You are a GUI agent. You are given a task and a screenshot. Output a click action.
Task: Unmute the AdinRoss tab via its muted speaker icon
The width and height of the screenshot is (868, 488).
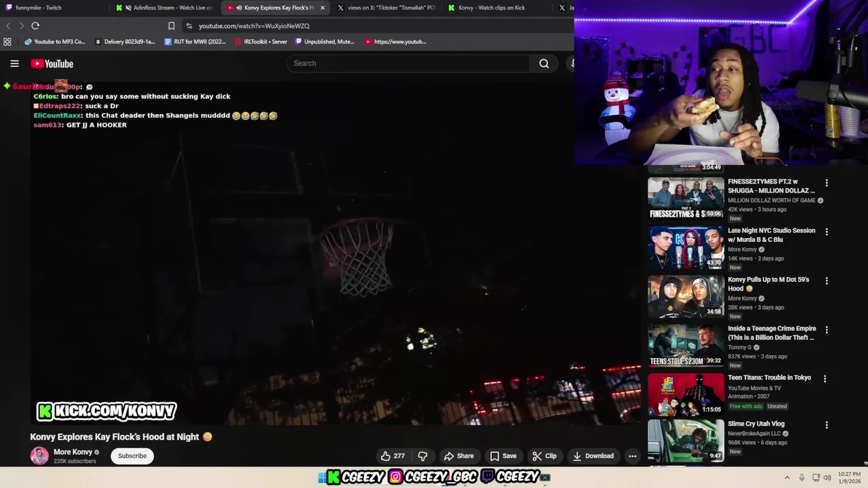pyautogui.click(x=128, y=7)
